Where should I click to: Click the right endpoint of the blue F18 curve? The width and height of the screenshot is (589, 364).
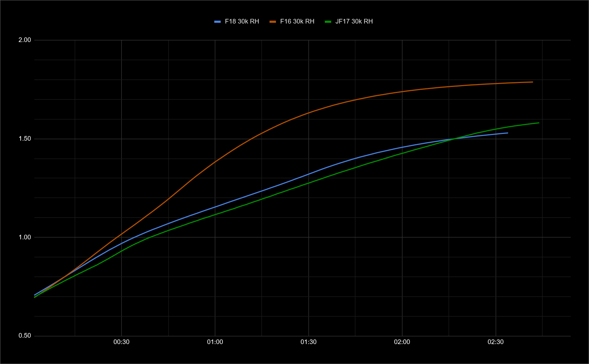[507, 133]
